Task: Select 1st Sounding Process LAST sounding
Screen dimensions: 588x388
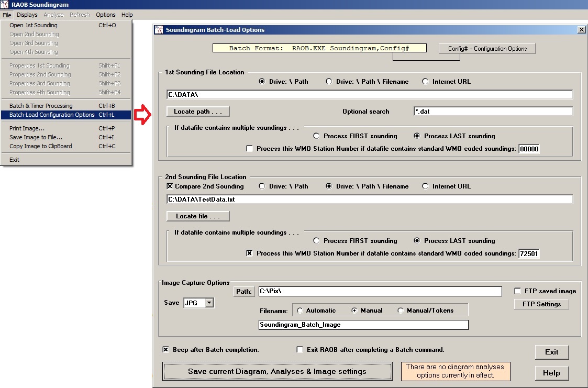Action: coord(417,136)
